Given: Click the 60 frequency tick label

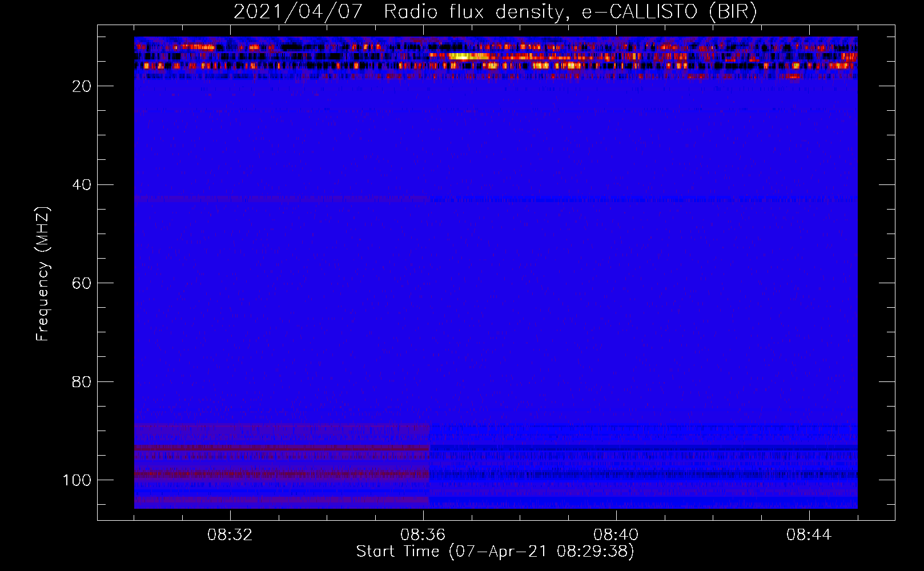Looking at the screenshot, I should [x=82, y=283].
